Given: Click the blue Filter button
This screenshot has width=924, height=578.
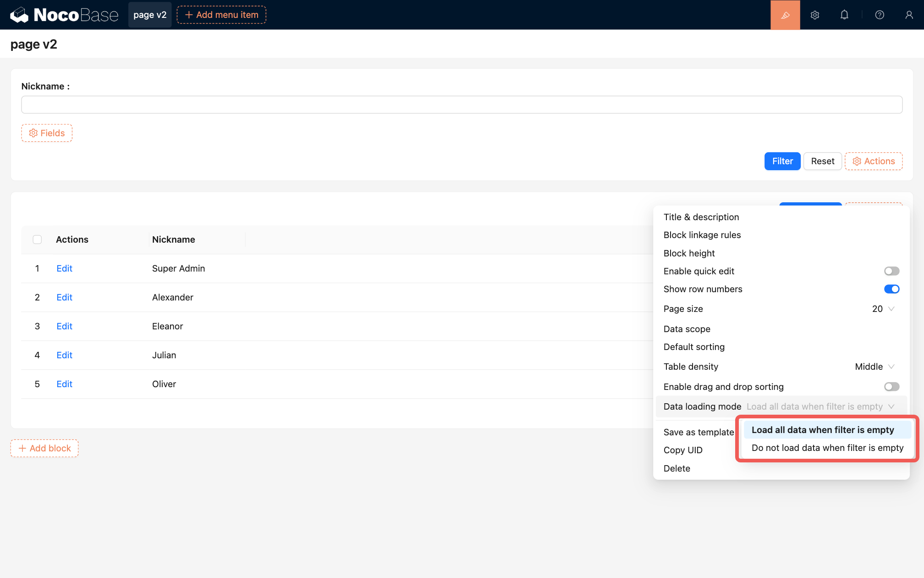Looking at the screenshot, I should coord(782,161).
